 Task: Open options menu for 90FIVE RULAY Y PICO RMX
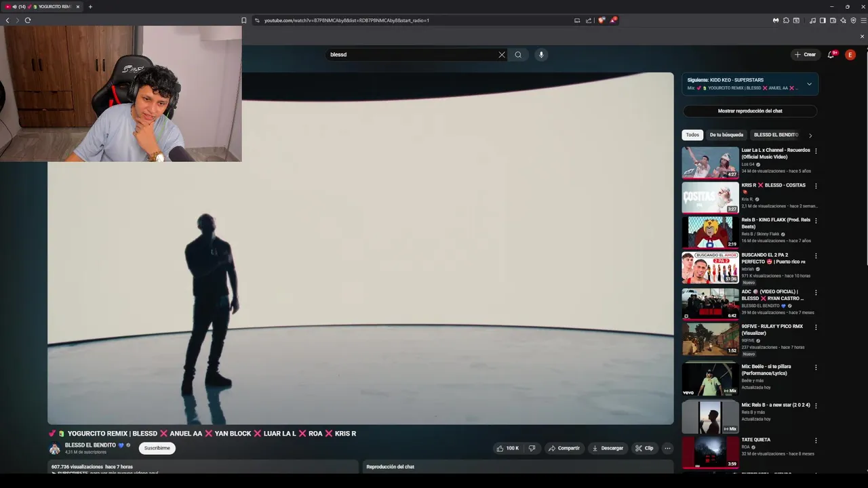(x=816, y=327)
